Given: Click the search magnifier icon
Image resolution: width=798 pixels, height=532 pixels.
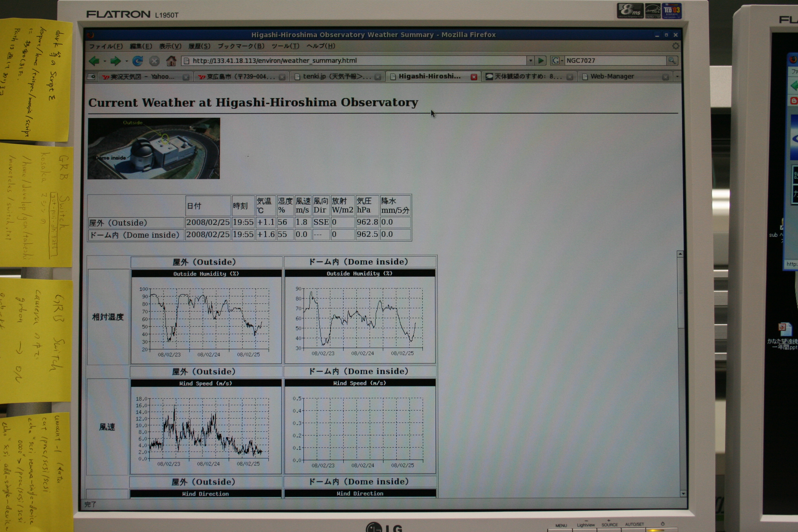Looking at the screenshot, I should pyautogui.click(x=672, y=61).
